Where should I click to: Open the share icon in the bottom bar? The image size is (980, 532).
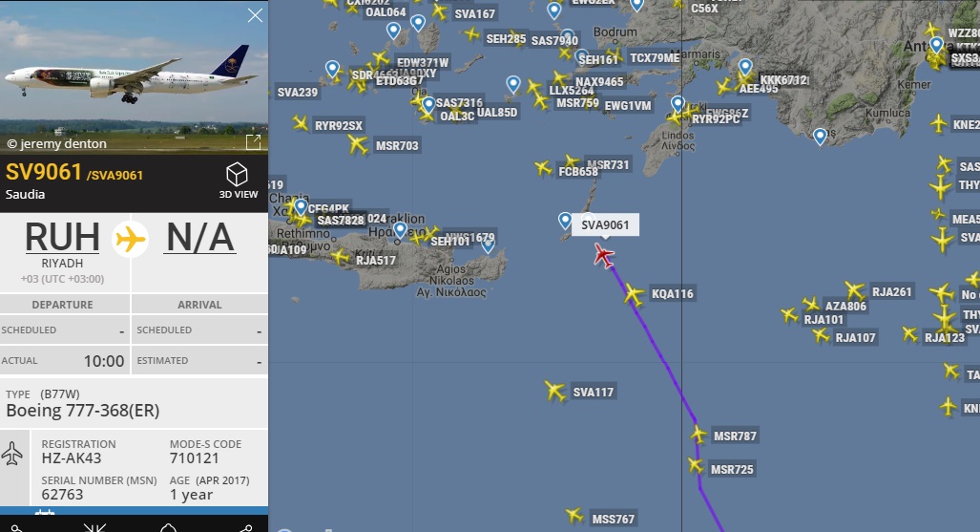coord(245,529)
